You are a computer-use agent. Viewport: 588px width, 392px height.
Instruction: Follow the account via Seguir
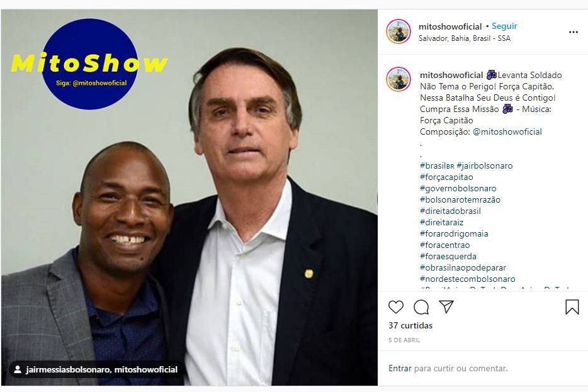pyautogui.click(x=504, y=26)
